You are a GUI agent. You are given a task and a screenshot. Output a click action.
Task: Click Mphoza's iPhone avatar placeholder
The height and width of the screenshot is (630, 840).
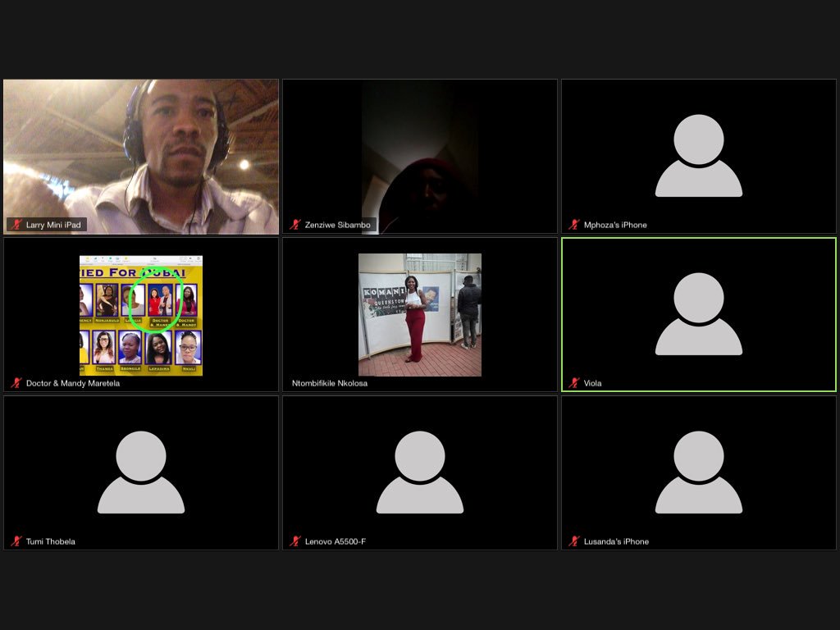pos(699,155)
